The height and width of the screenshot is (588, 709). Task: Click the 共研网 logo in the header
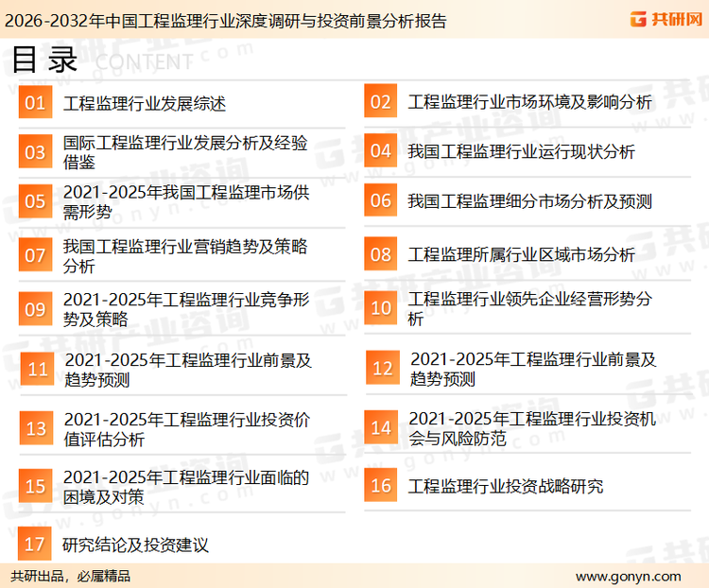point(666,19)
